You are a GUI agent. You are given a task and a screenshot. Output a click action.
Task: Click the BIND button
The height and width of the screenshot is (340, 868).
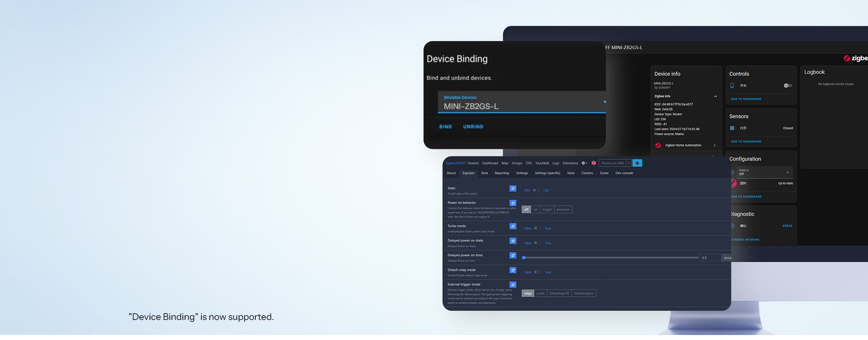[x=445, y=127]
